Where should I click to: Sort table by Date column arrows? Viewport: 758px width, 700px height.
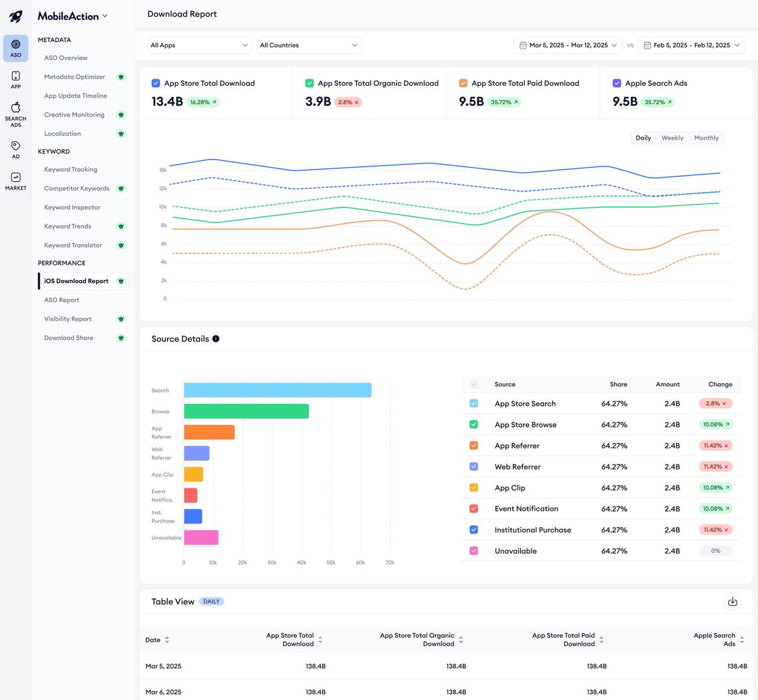click(x=167, y=640)
